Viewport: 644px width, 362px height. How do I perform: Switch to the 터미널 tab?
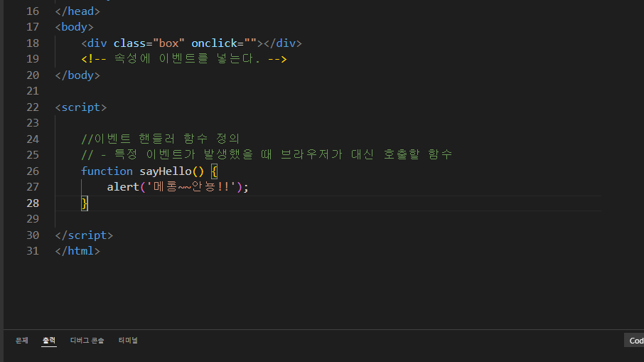tap(128, 340)
